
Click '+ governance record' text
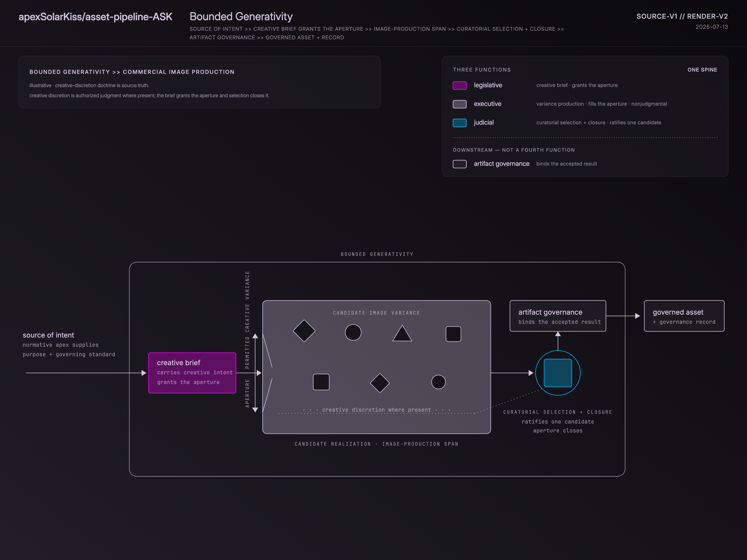click(684, 322)
